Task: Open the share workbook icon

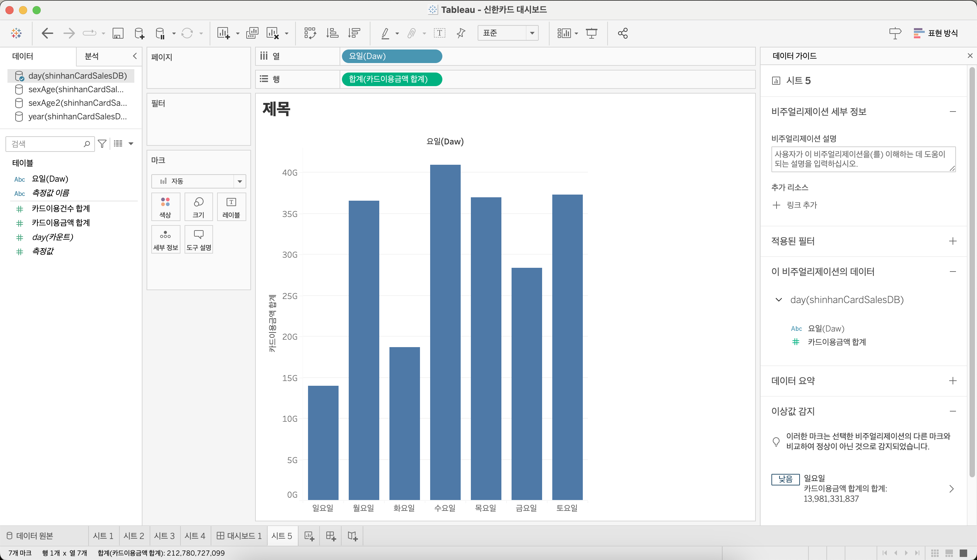Action: pyautogui.click(x=622, y=33)
